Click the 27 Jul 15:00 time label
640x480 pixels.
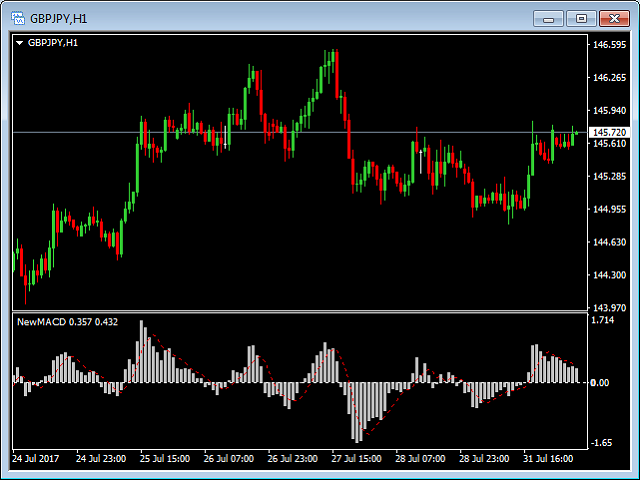pos(355,459)
